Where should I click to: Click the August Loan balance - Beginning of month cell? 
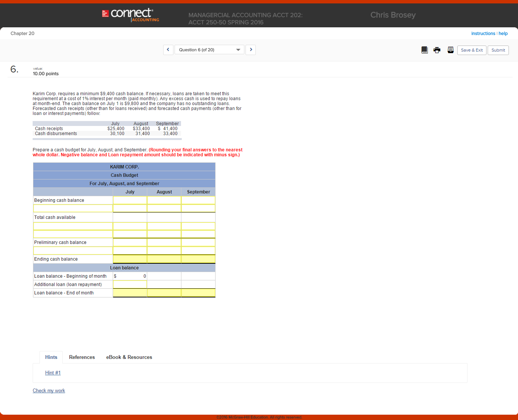coord(164,276)
